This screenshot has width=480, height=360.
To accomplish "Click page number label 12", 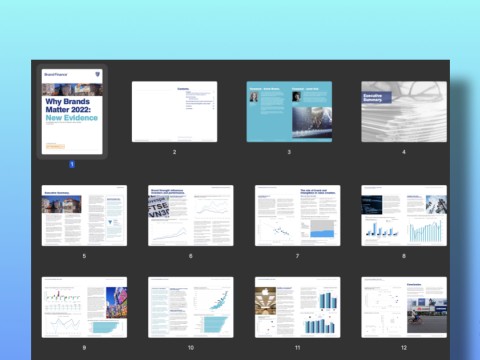I will point(404,348).
